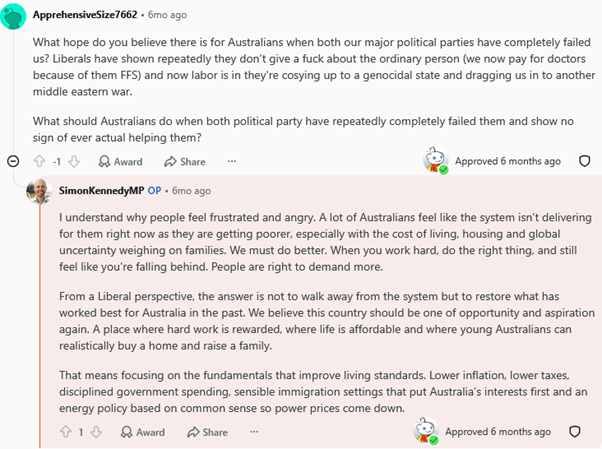Downvote ApprehensiveSize7662's comment
The image size is (602, 449).
coord(74,161)
